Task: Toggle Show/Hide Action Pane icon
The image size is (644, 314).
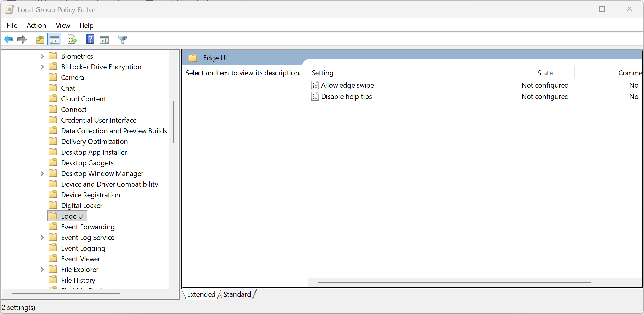Action: (x=104, y=39)
